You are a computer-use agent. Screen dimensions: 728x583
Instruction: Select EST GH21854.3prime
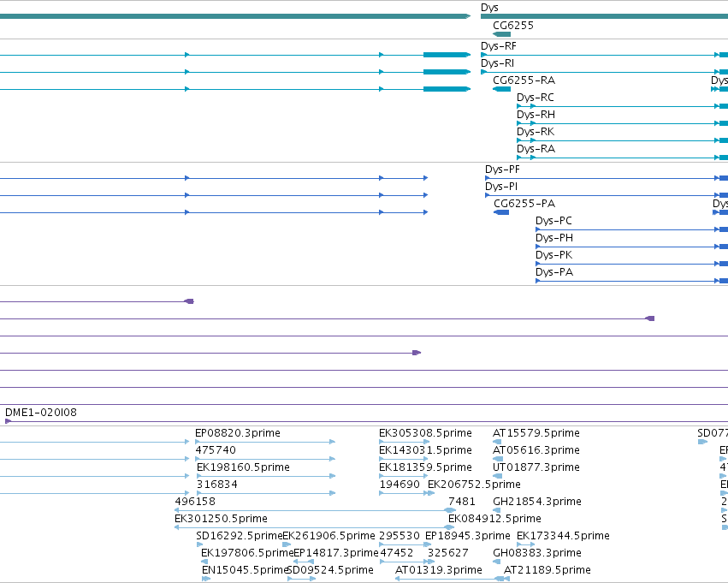point(537,503)
